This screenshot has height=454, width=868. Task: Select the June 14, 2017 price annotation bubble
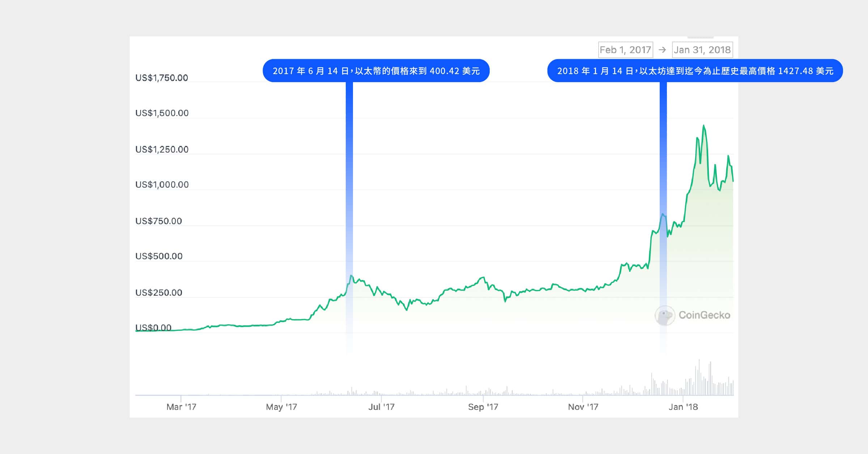[376, 71]
